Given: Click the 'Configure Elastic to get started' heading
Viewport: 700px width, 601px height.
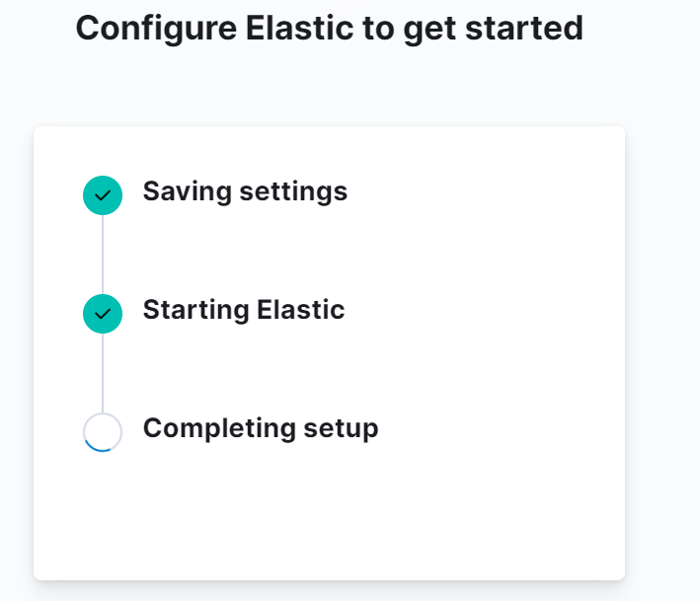Looking at the screenshot, I should [330, 29].
